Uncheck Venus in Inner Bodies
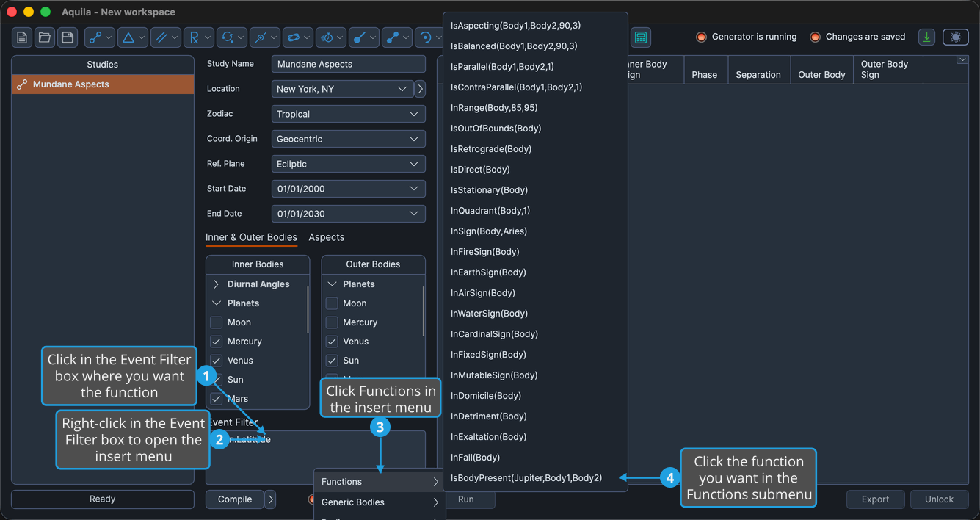 click(x=217, y=361)
